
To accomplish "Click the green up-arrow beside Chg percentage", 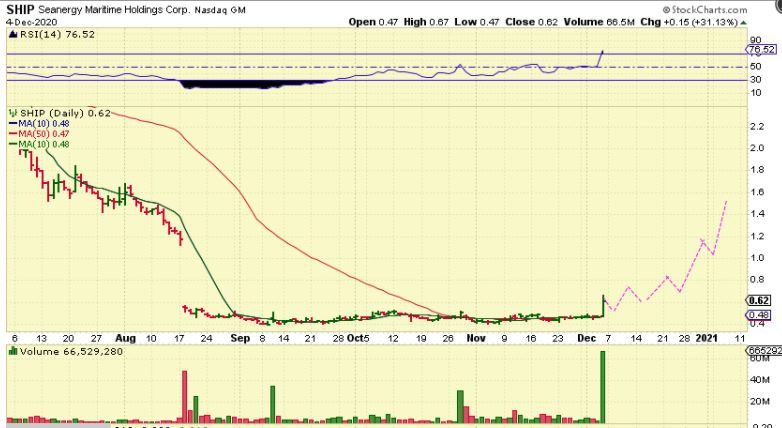I will tap(744, 22).
